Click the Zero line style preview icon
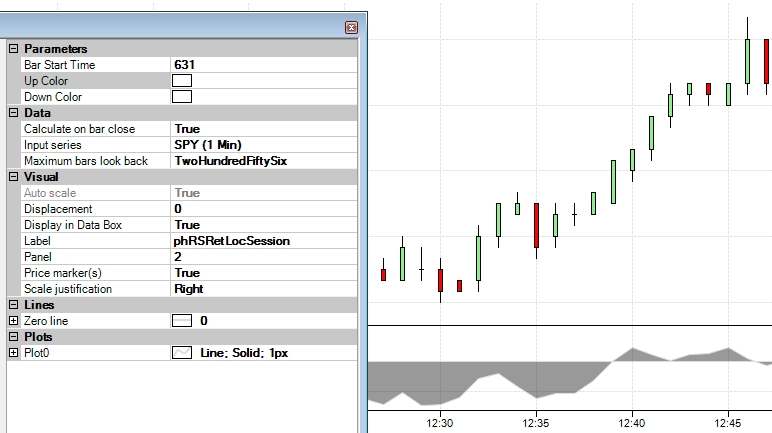The image size is (772, 433). [182, 321]
